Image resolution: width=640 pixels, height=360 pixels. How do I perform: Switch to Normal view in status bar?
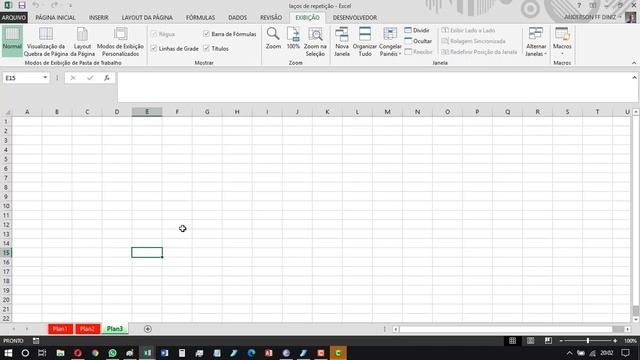coord(513,340)
